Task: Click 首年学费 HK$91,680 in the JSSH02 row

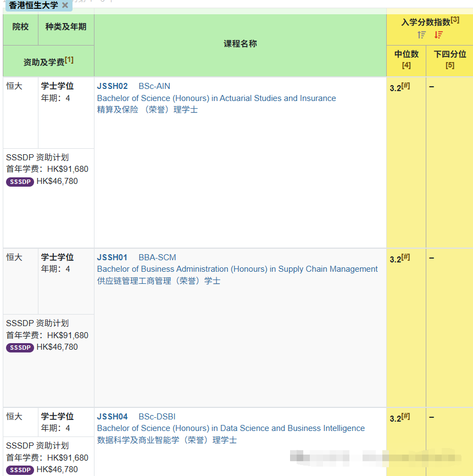Action: point(47,169)
